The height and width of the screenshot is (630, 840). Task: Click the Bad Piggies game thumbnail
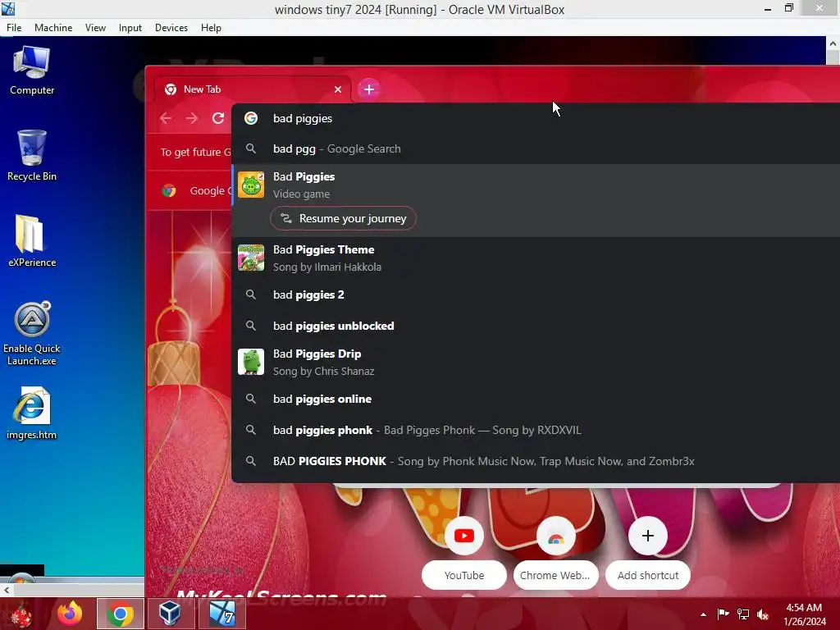[251, 185]
